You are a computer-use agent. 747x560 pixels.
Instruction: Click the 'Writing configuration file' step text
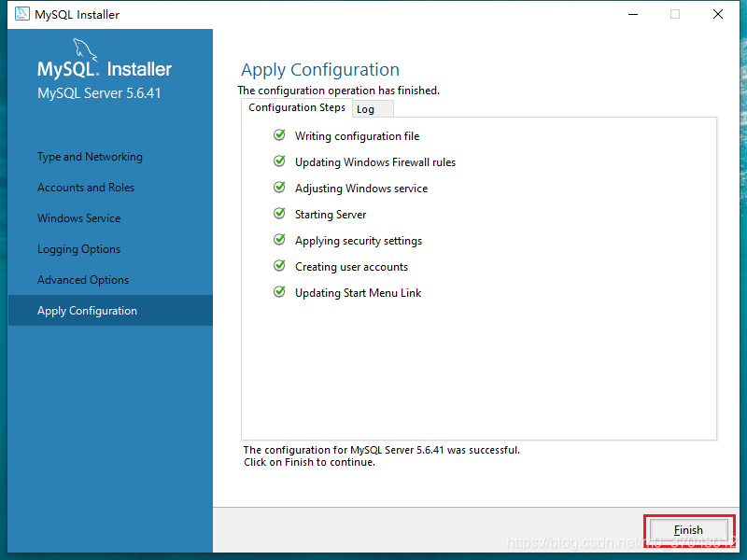[358, 136]
